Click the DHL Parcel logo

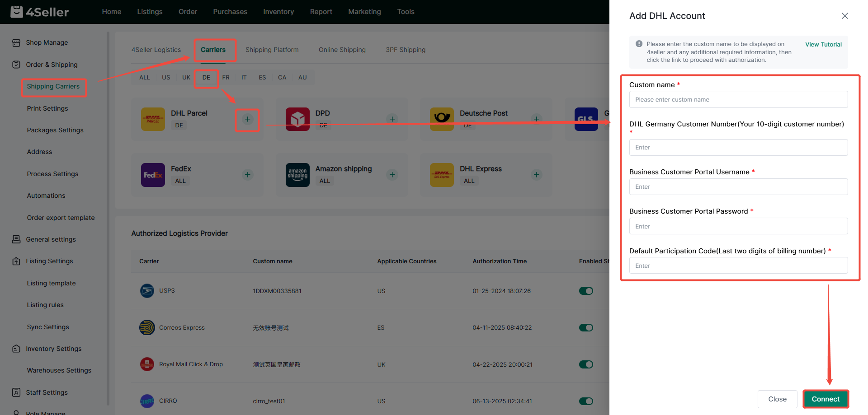153,119
